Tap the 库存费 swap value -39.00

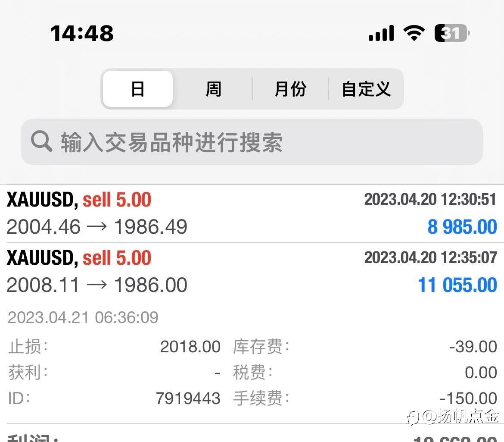pos(473,347)
